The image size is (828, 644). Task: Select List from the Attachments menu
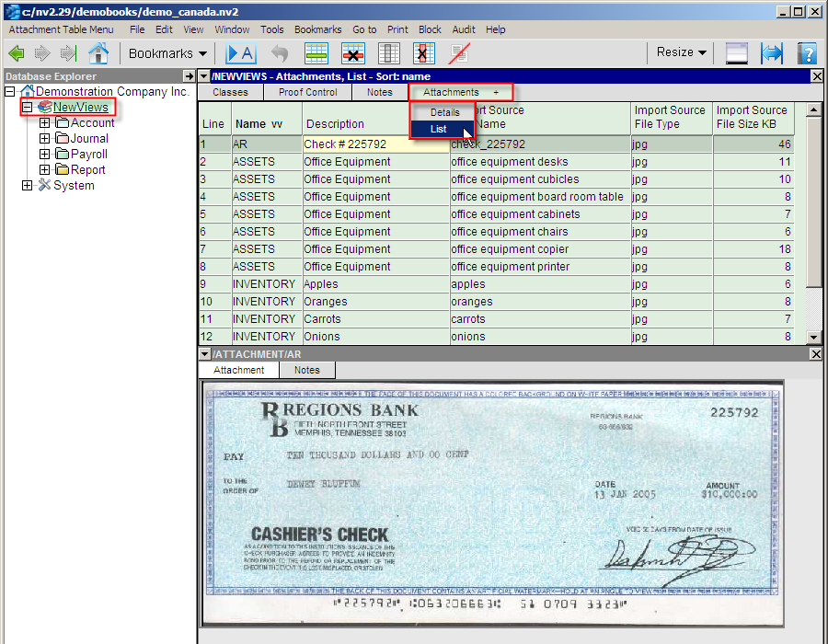[439, 129]
